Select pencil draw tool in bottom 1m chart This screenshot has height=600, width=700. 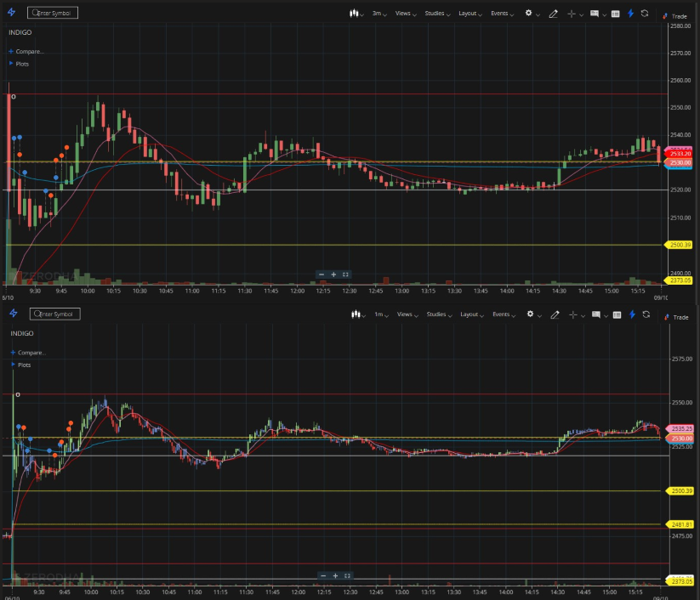click(555, 315)
